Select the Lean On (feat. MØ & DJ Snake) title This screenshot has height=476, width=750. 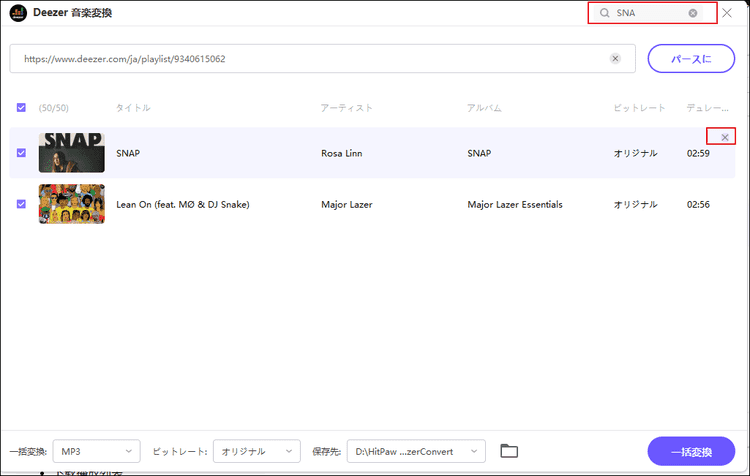(183, 204)
